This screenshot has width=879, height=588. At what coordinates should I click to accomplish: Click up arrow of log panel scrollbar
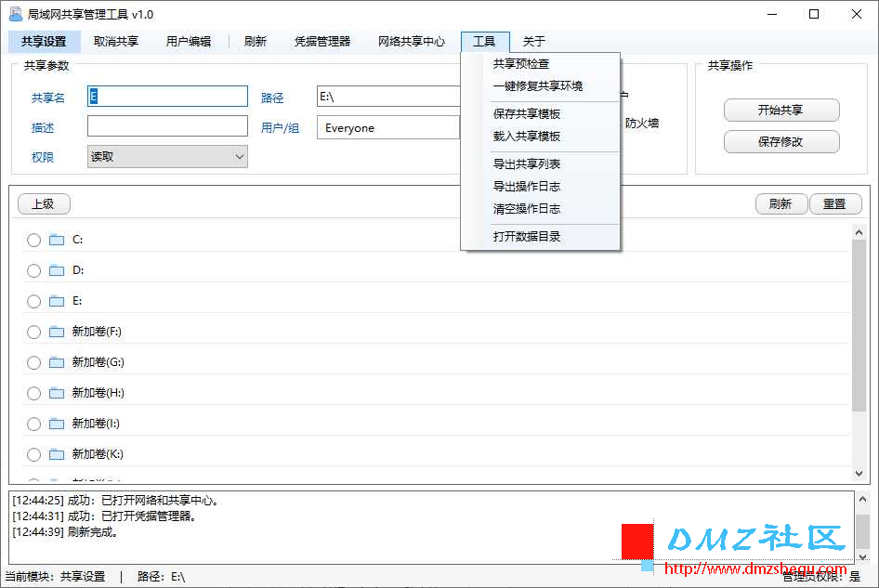863,498
